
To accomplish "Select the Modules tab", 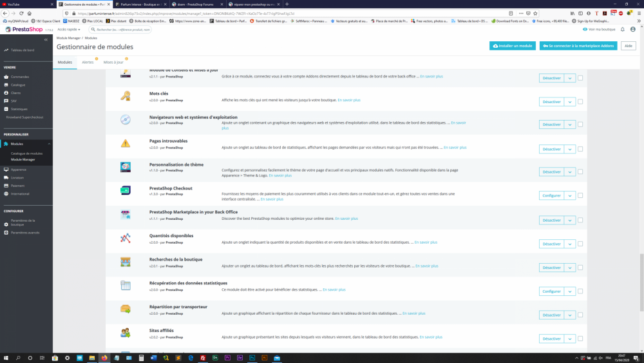I will [65, 62].
